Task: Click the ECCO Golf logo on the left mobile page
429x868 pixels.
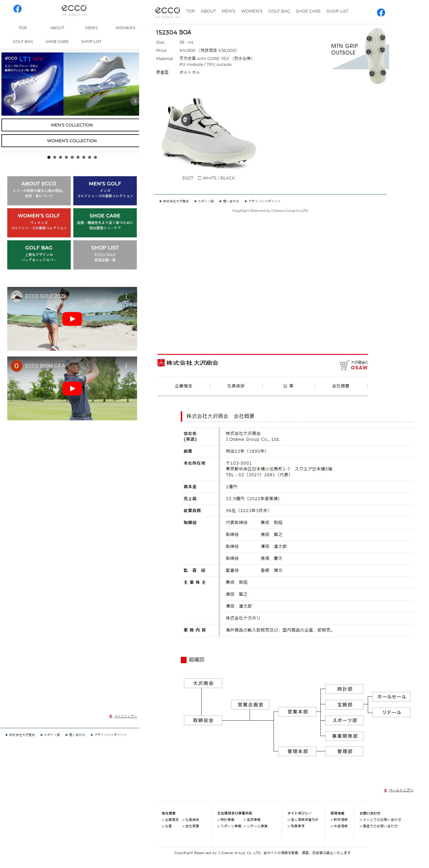Action: (x=74, y=10)
